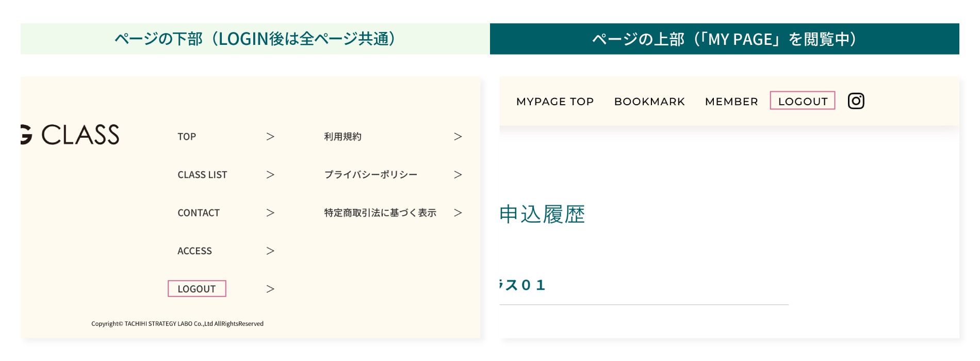Click the arrow beside CLASS LIST
The height and width of the screenshot is (361, 980).
[270, 175]
